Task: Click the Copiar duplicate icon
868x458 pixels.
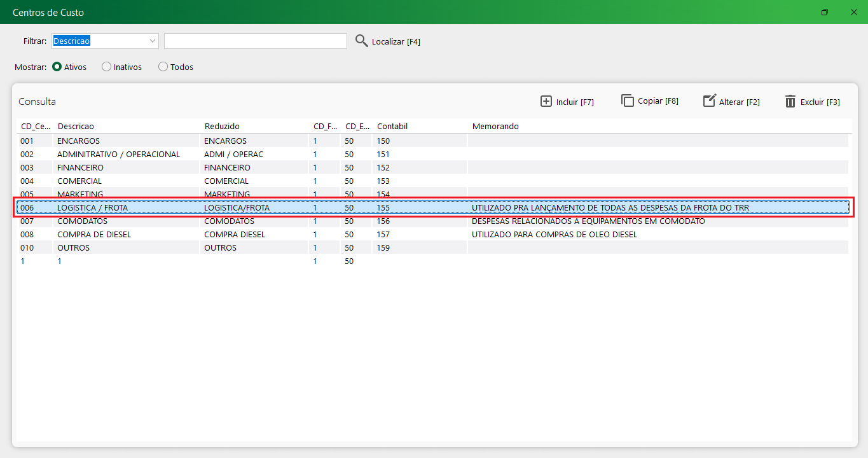Action: (628, 101)
